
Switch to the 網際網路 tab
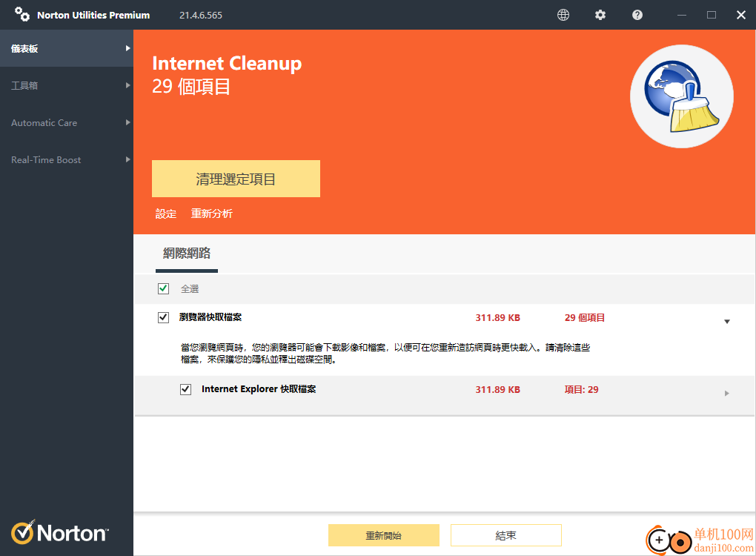(x=187, y=254)
